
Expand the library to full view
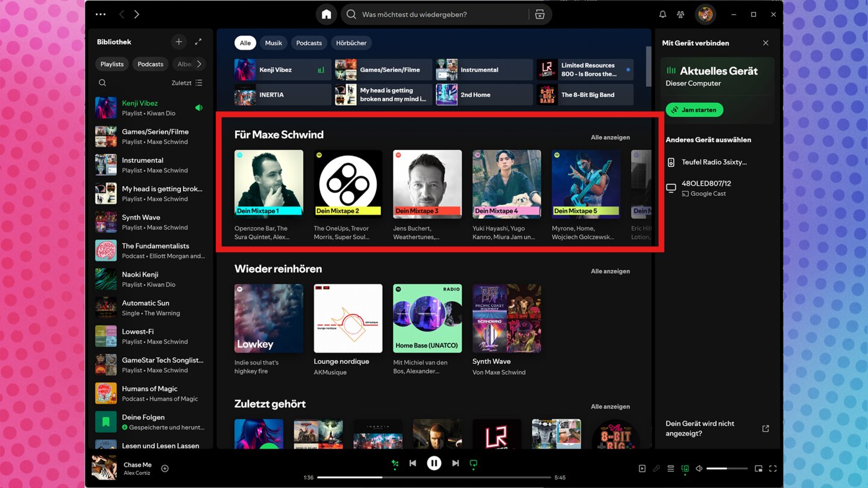198,42
